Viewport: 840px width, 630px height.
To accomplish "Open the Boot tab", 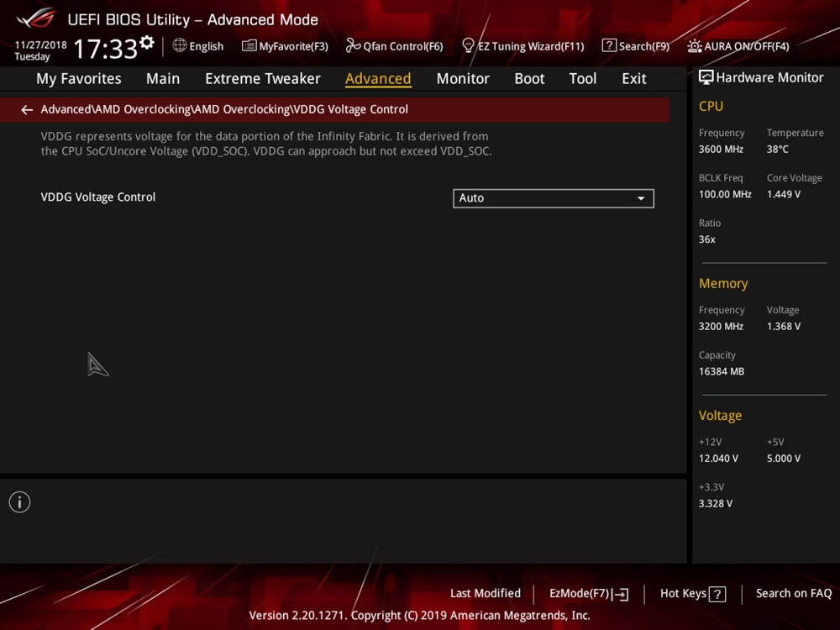I will pyautogui.click(x=529, y=79).
